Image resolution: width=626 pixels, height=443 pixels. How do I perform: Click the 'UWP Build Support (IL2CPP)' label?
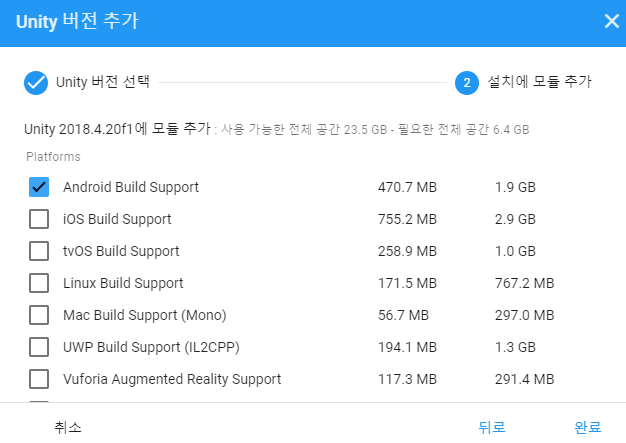pyautogui.click(x=151, y=347)
